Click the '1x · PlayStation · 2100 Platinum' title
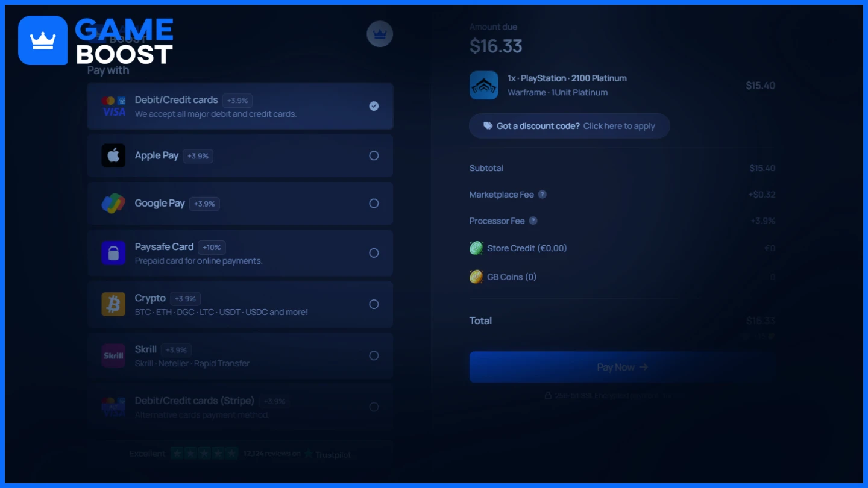The width and height of the screenshot is (868, 488). coord(567,78)
